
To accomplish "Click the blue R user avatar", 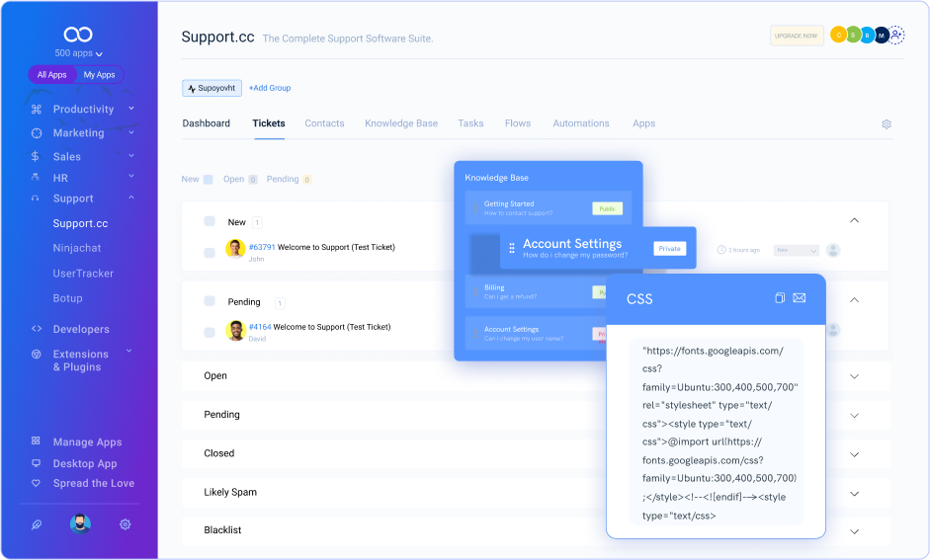I will point(867,36).
